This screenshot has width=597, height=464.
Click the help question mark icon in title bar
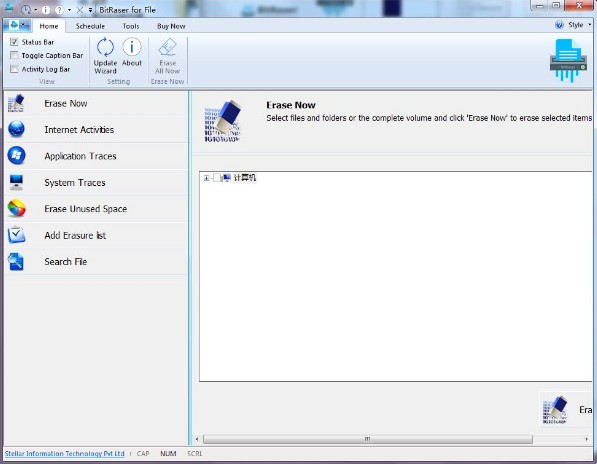59,10
